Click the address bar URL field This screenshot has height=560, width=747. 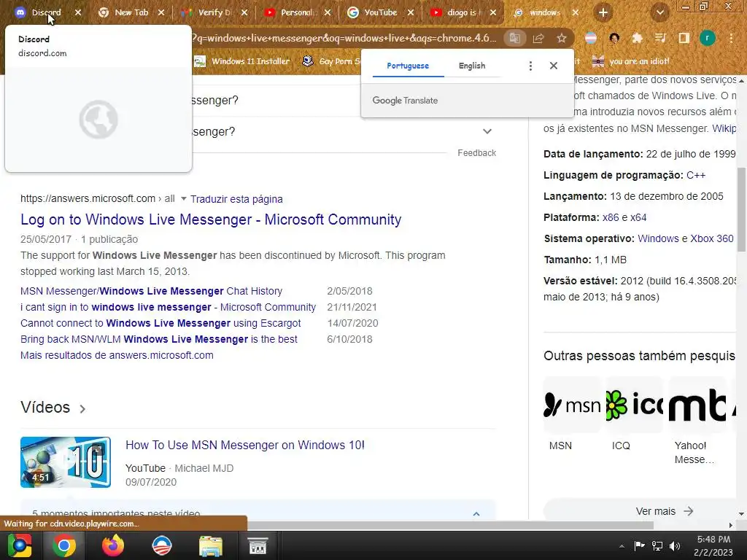(x=343, y=38)
